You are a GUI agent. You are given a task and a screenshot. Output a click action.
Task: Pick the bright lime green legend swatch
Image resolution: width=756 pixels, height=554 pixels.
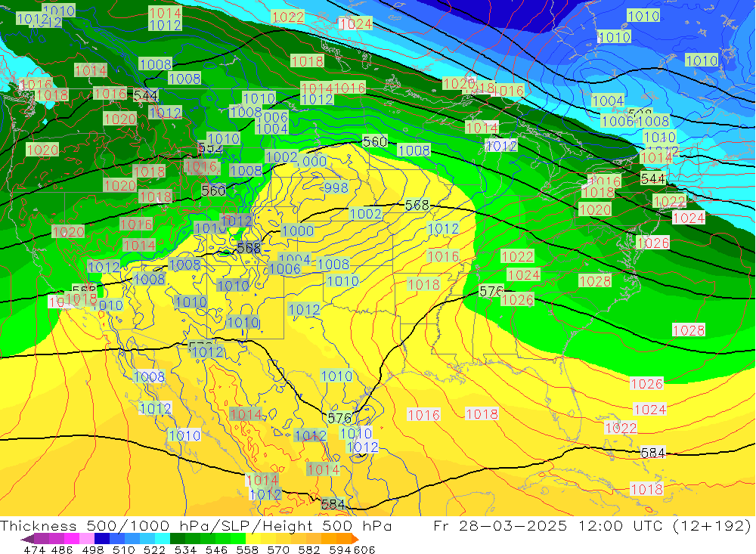click(x=238, y=539)
